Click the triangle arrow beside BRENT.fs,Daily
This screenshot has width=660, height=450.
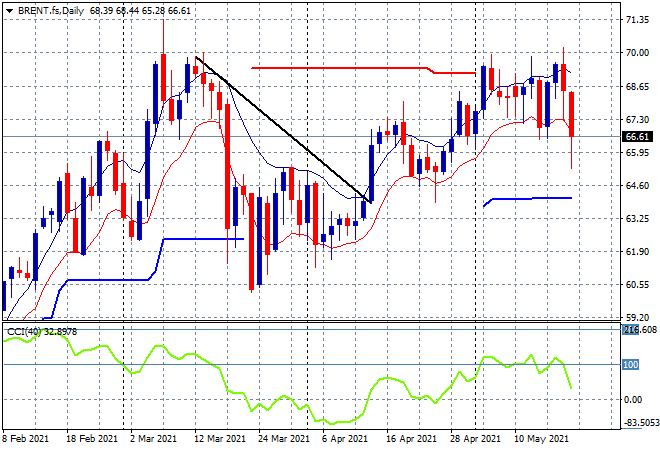pos(9,11)
